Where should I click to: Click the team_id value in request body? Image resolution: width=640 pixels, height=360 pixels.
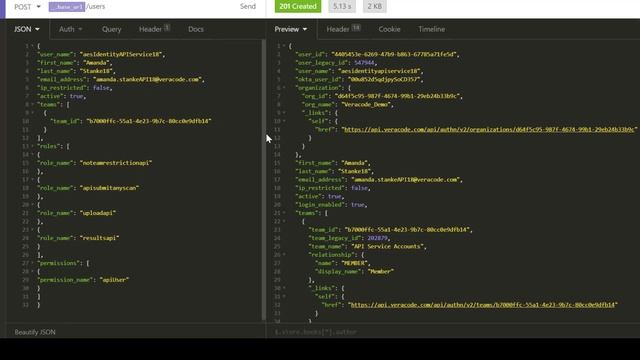149,121
